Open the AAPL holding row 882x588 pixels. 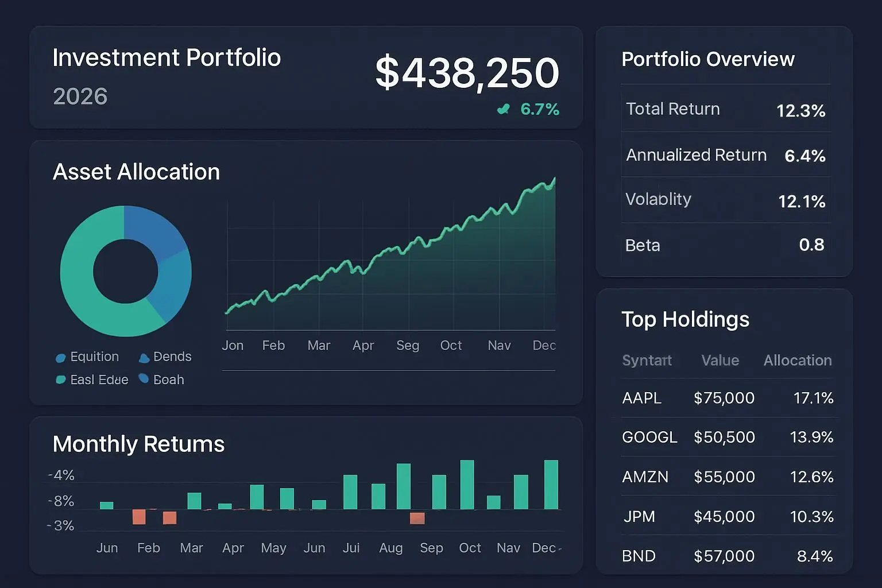coord(727,398)
